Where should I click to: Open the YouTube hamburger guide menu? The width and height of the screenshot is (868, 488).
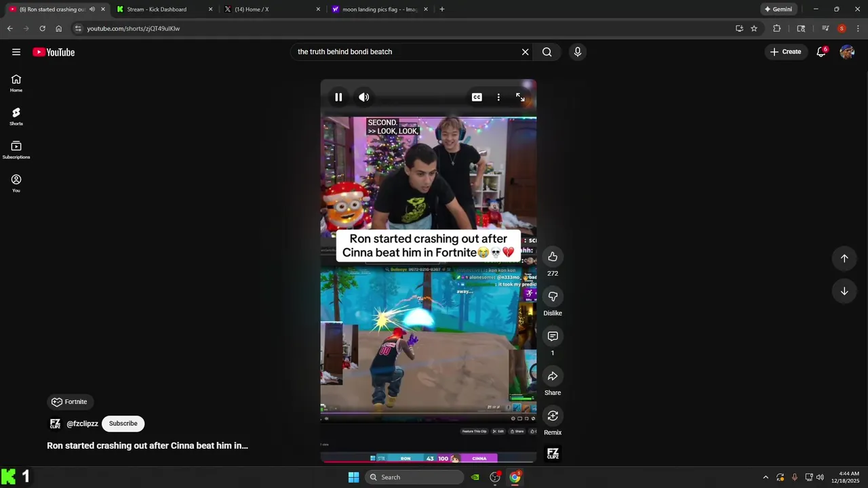click(16, 52)
